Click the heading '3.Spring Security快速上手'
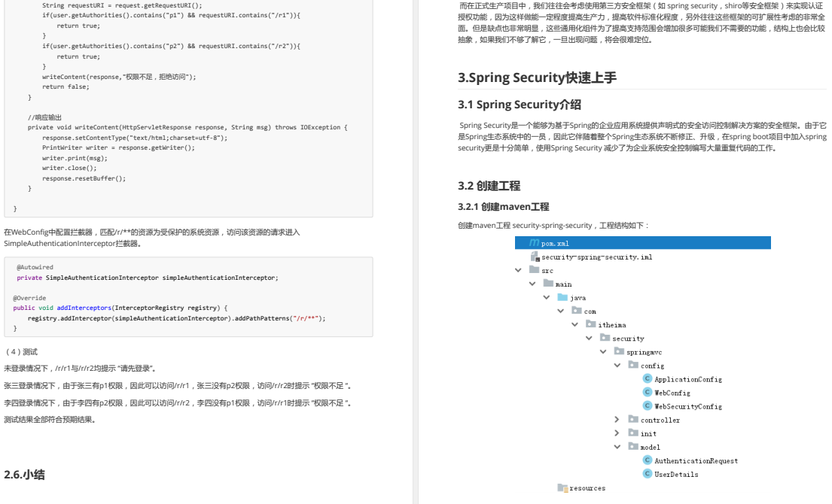The height and width of the screenshot is (504, 832). 537,77
